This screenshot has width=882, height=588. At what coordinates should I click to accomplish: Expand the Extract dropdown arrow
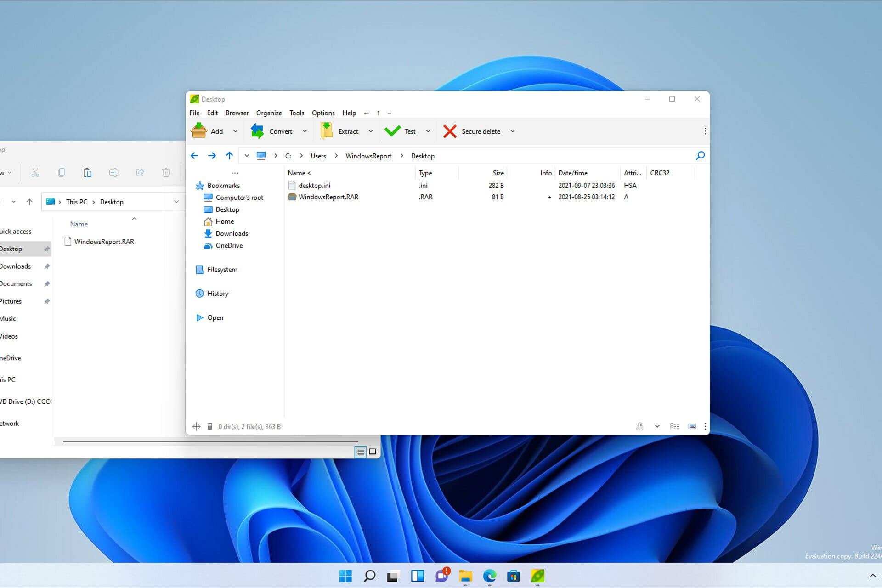[x=369, y=131]
